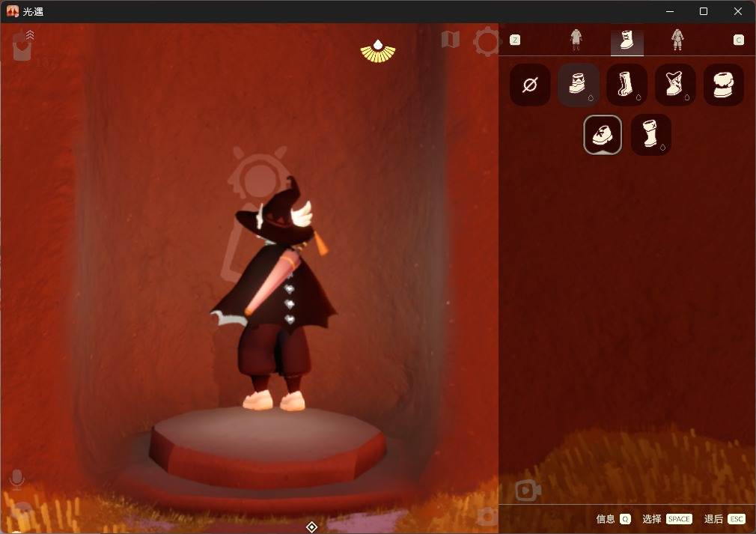Open the map icon
756x534 pixels.
[x=450, y=40]
